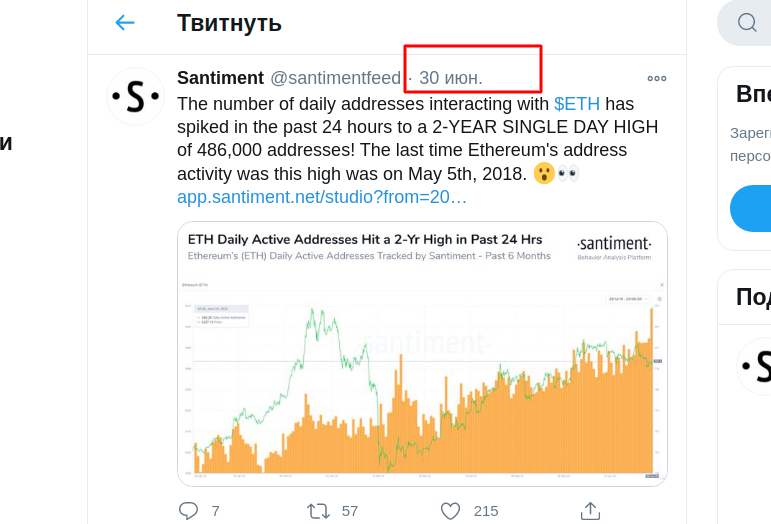Like the tweet with the heart icon
Screen dimensions: 771x524
(450, 511)
